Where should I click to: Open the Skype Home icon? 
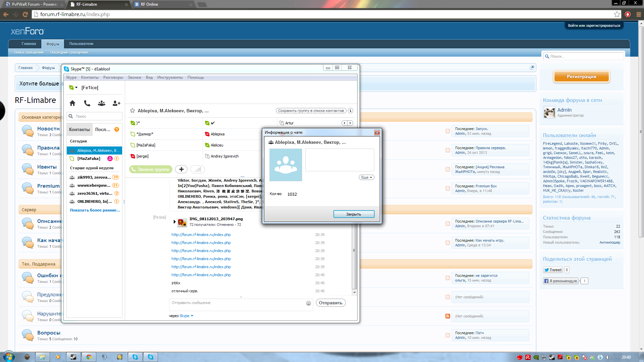tap(72, 103)
